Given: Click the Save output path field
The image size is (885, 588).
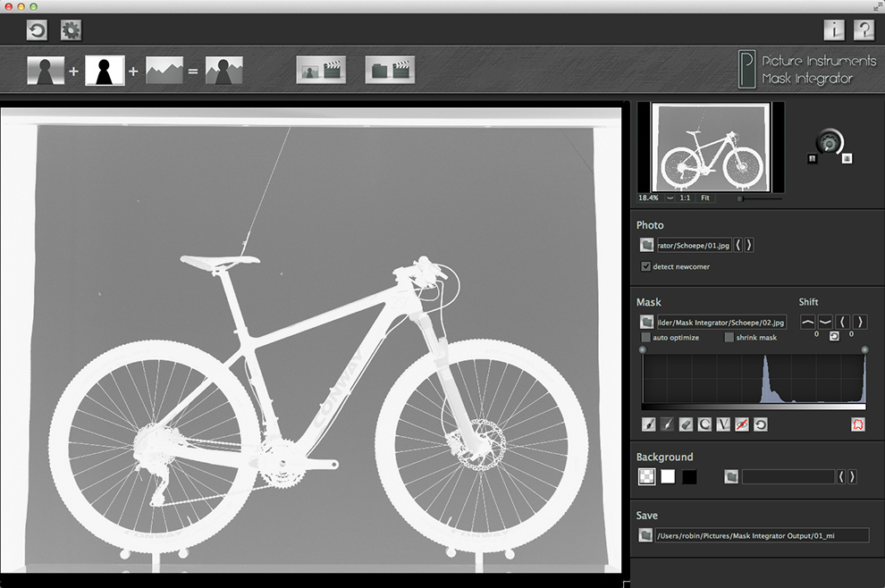Looking at the screenshot, I should point(762,535).
